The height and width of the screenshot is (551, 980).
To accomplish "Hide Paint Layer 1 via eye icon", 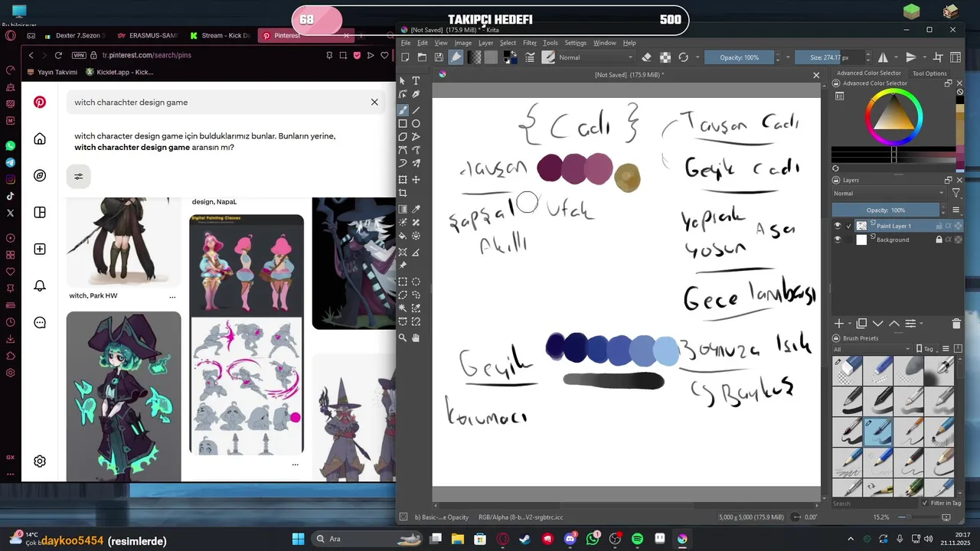I will coord(837,226).
